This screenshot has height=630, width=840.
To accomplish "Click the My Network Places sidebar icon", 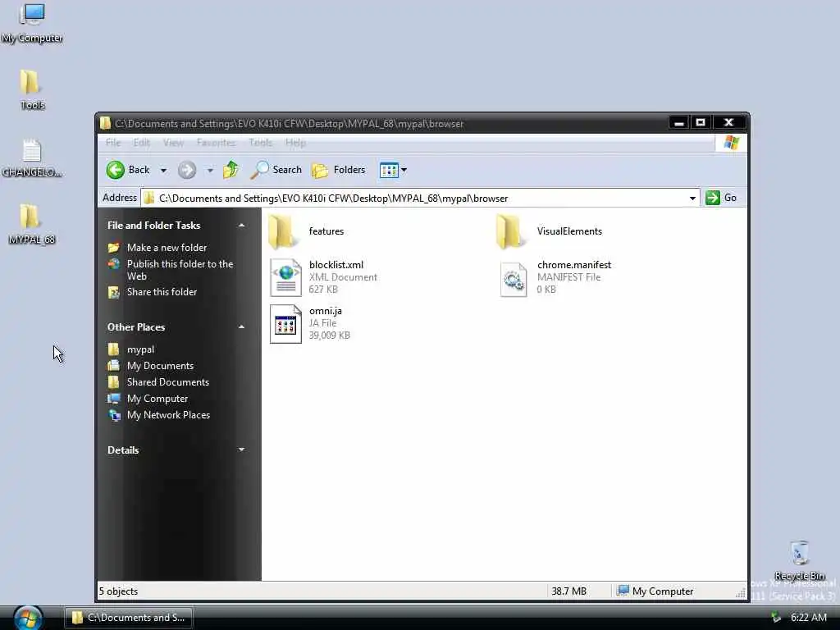I will tap(114, 415).
